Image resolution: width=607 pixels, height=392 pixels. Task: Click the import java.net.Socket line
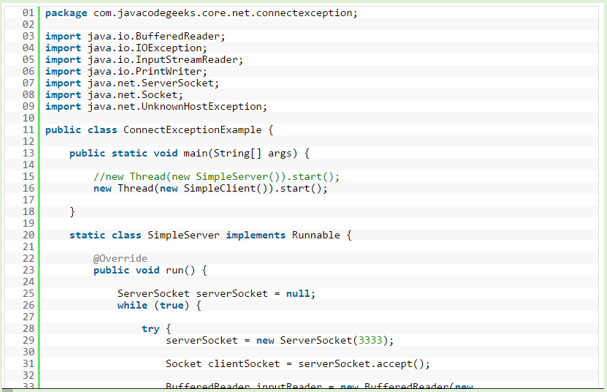pyautogui.click(x=114, y=95)
